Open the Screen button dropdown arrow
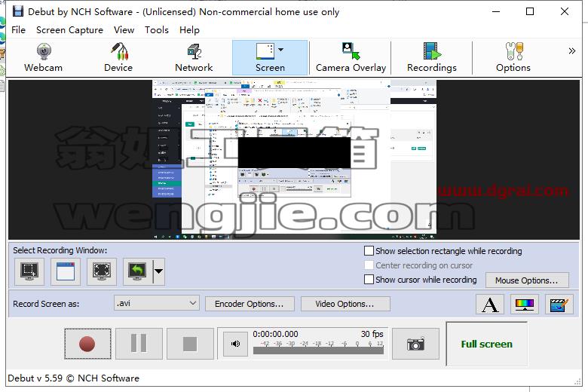This screenshot has width=588, height=392. (281, 49)
